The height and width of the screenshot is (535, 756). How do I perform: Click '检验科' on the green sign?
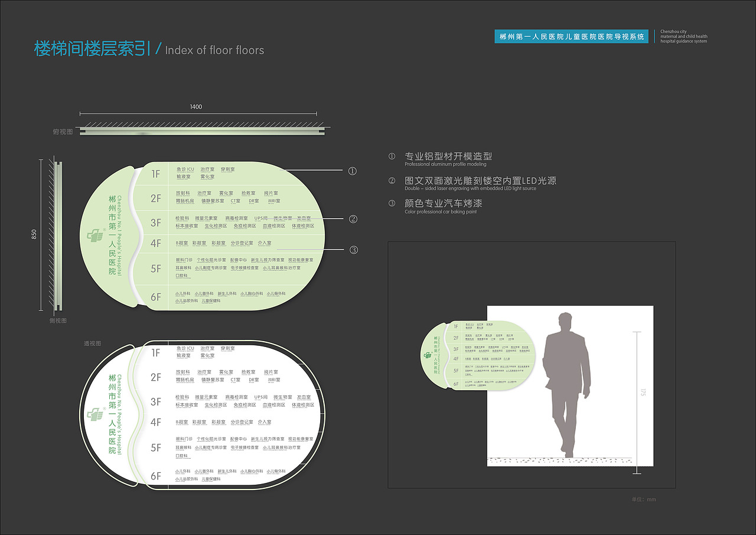click(x=183, y=219)
